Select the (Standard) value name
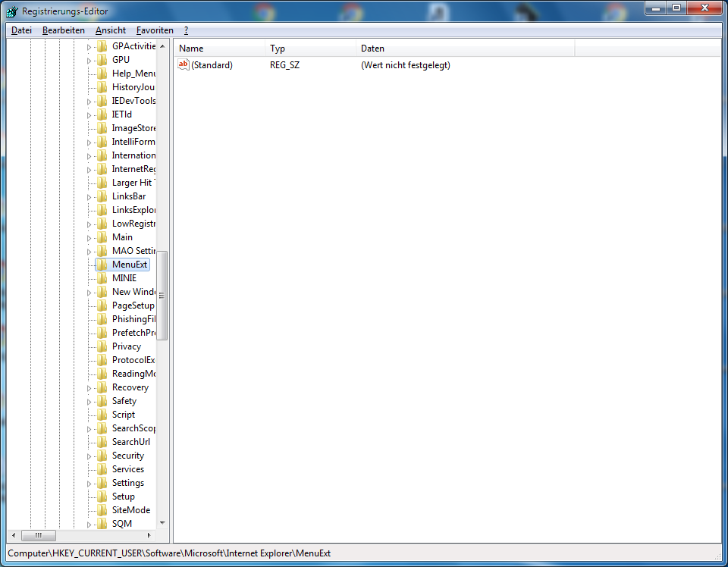This screenshot has width=728, height=567. [x=212, y=65]
